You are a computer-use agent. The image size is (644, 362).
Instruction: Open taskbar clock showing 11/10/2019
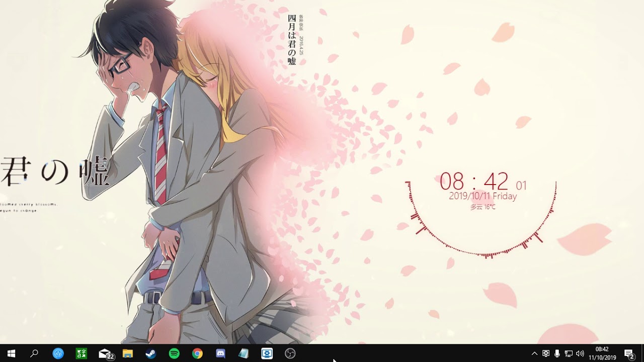(602, 353)
